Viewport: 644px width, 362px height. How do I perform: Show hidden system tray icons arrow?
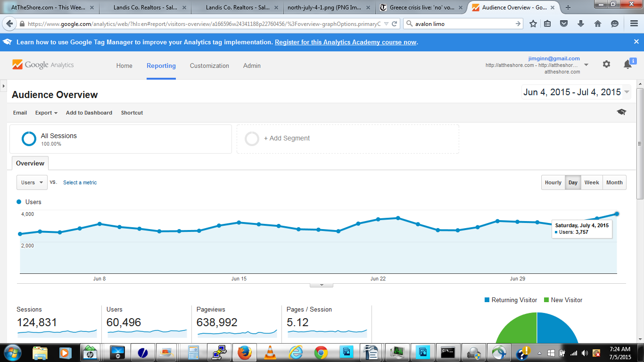point(541,353)
